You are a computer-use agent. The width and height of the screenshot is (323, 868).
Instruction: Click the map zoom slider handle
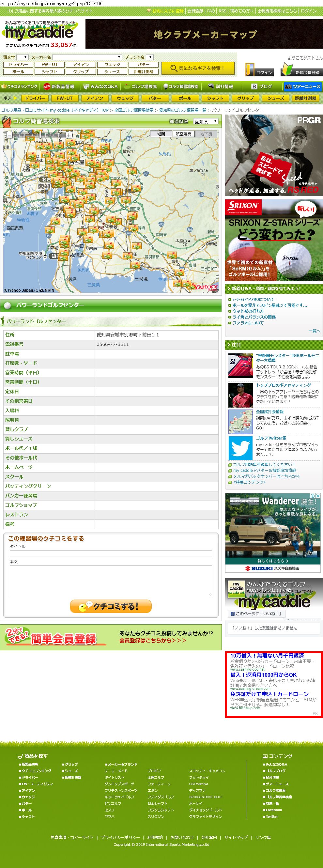click(x=40, y=135)
